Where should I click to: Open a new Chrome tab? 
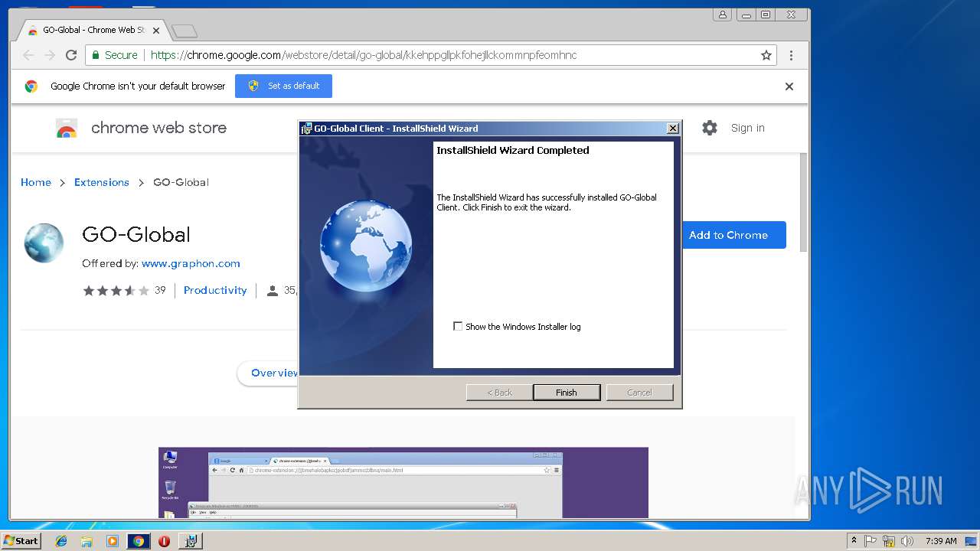[185, 31]
